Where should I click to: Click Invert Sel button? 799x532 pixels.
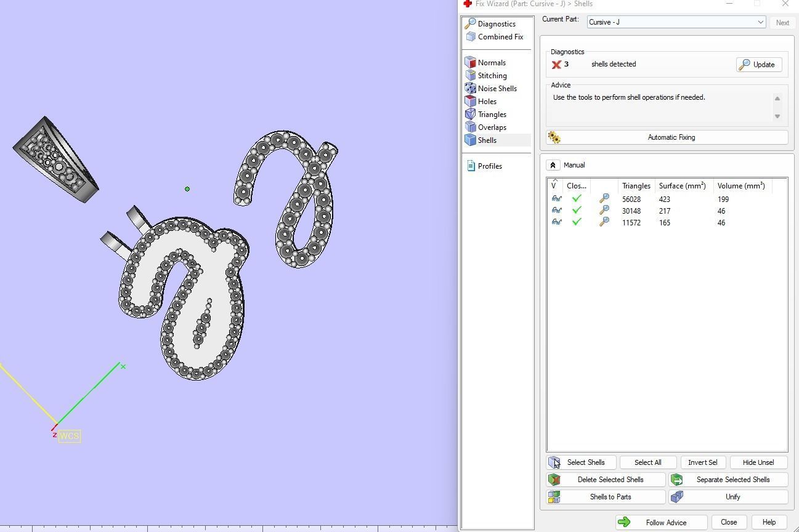click(x=702, y=462)
